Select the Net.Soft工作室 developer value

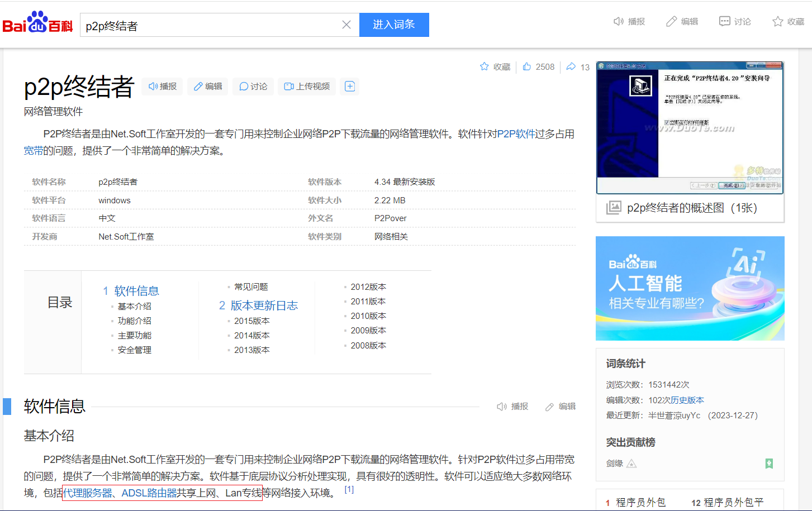[x=126, y=236]
